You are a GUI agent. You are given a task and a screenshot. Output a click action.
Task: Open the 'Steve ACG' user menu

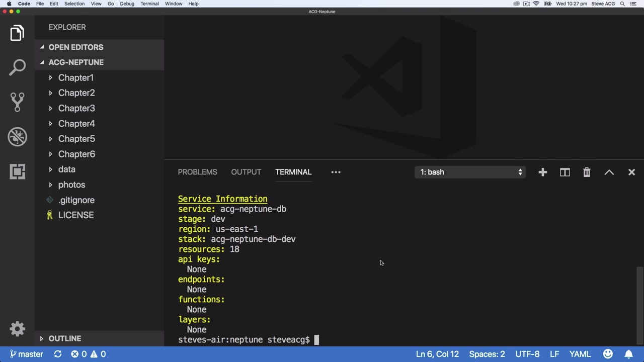(603, 4)
